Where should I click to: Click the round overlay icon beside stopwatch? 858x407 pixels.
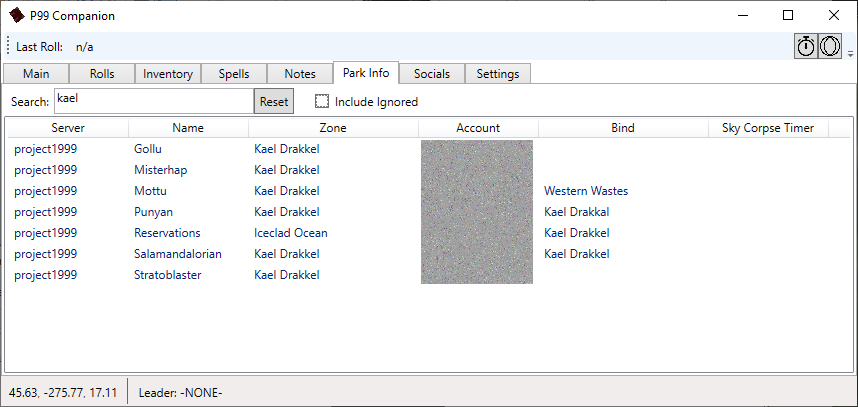pos(830,46)
